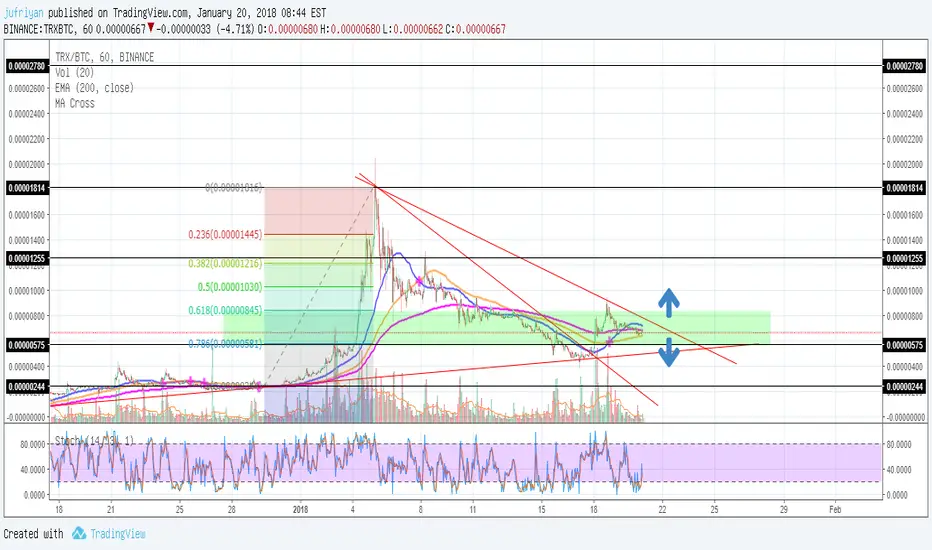Click the 29 date label on the time axis
This screenshot has height=550, width=932.
click(783, 510)
